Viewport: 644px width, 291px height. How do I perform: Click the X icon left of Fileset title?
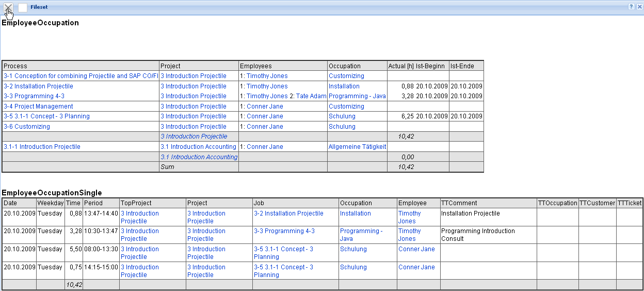point(8,7)
